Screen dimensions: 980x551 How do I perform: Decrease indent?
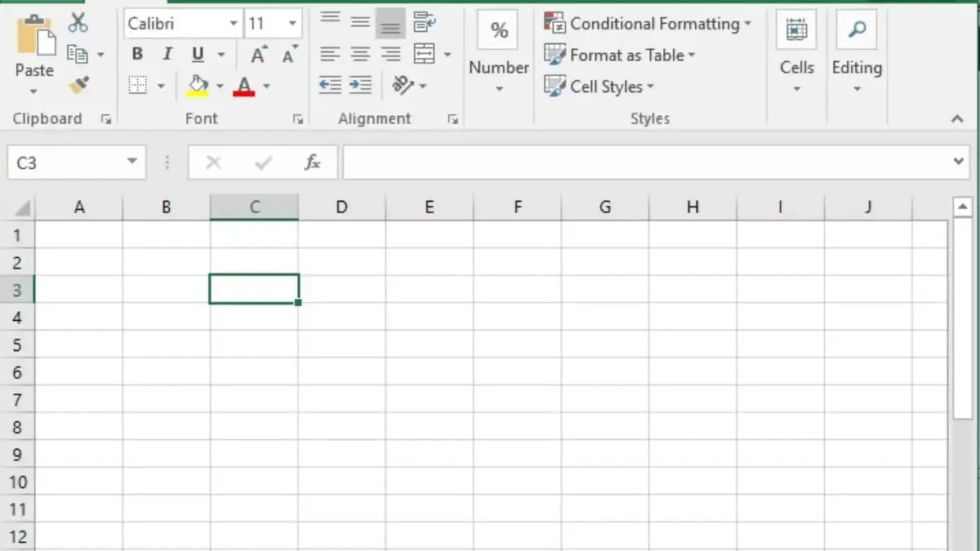coord(330,85)
